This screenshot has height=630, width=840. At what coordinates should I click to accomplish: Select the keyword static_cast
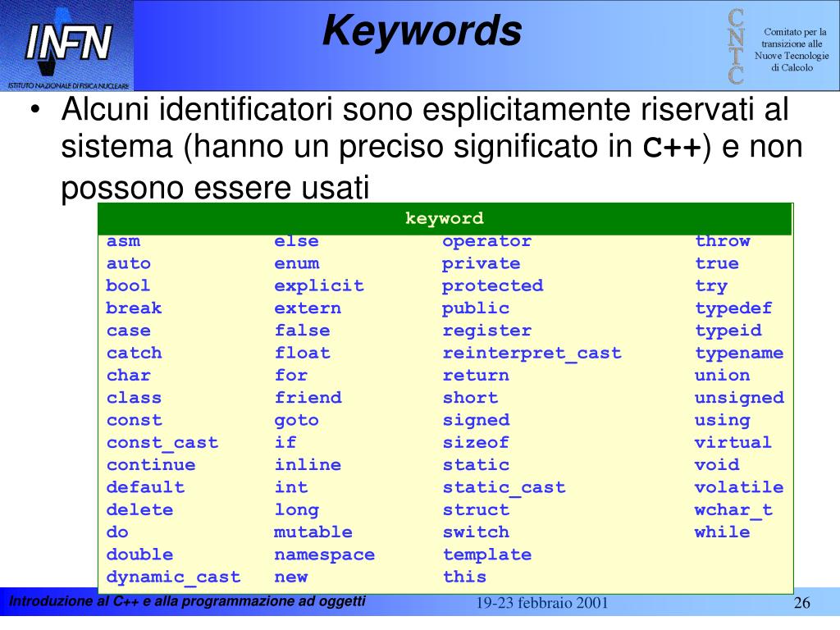pos(504,488)
